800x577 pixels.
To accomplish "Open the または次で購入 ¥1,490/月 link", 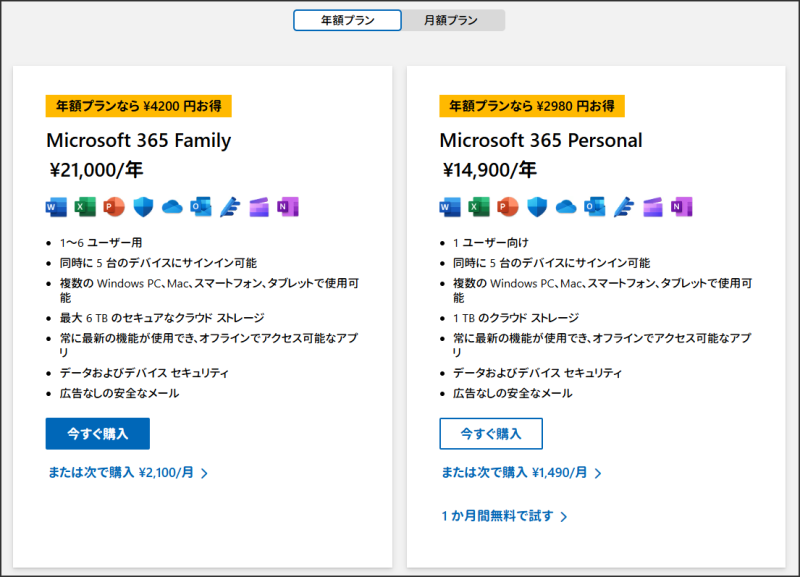I will point(521,473).
